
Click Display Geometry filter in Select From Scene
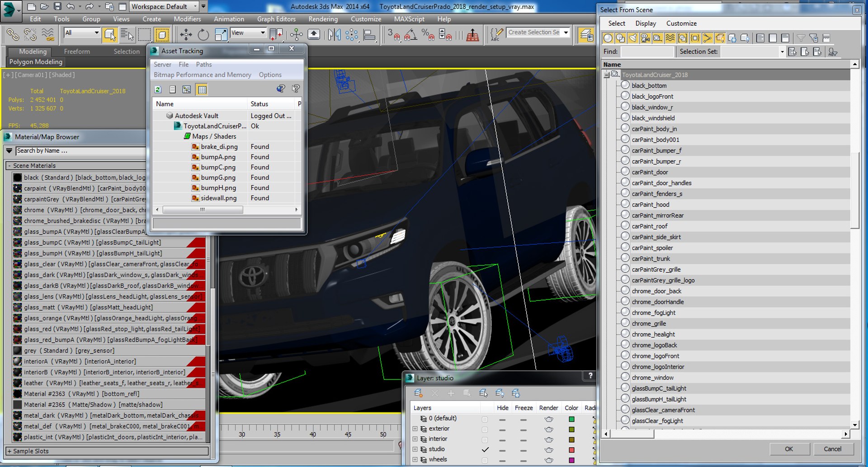[x=608, y=38]
